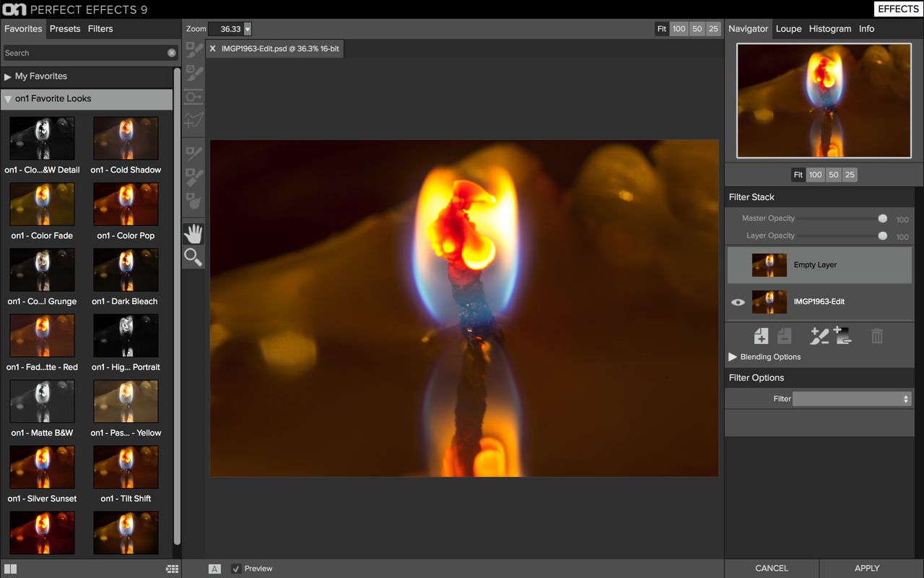Click the on1 logo in title bar
924x578 pixels.
[x=14, y=9]
